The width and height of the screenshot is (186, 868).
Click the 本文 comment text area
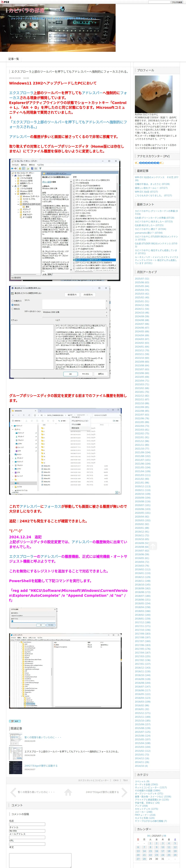[x=40, y=861]
